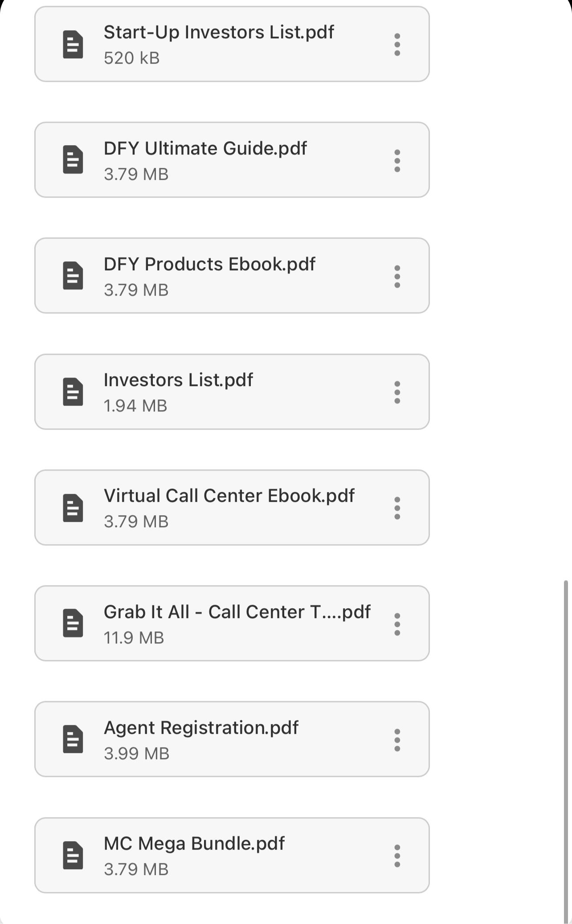Viewport: 572px width, 924px height.
Task: Click Agent Registration.pdf file icon
Action: click(x=73, y=739)
